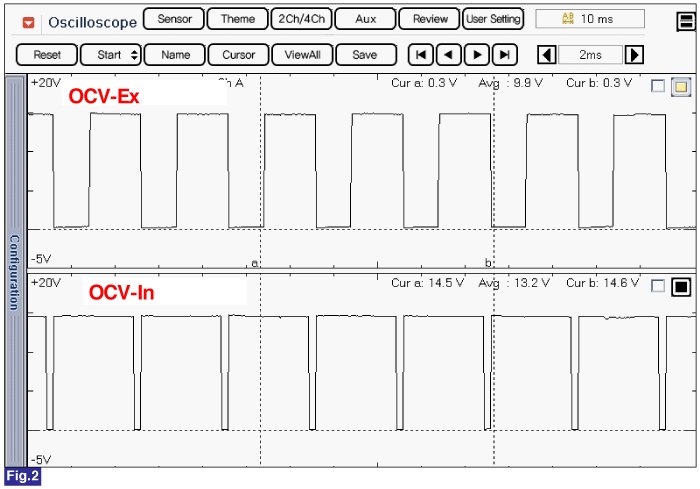Step forward one waveform frame
This screenshot has height=489, width=700.
point(478,55)
